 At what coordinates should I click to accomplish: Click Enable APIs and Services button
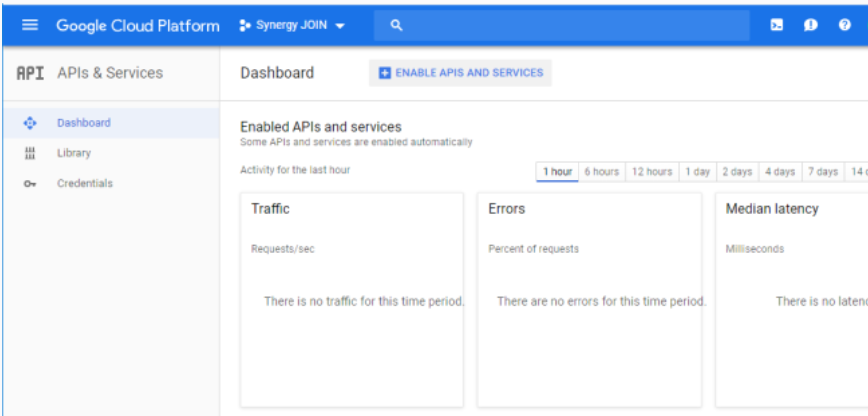click(460, 73)
